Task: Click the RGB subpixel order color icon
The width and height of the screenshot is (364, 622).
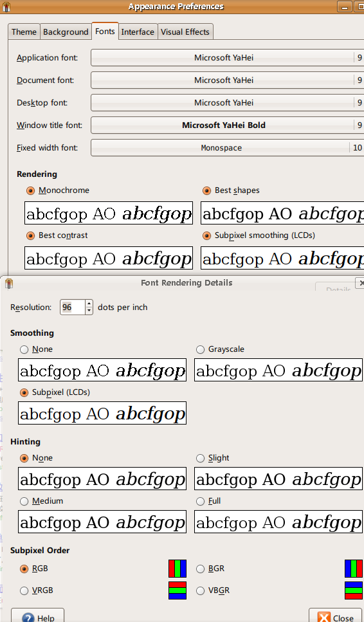Action: 177,569
